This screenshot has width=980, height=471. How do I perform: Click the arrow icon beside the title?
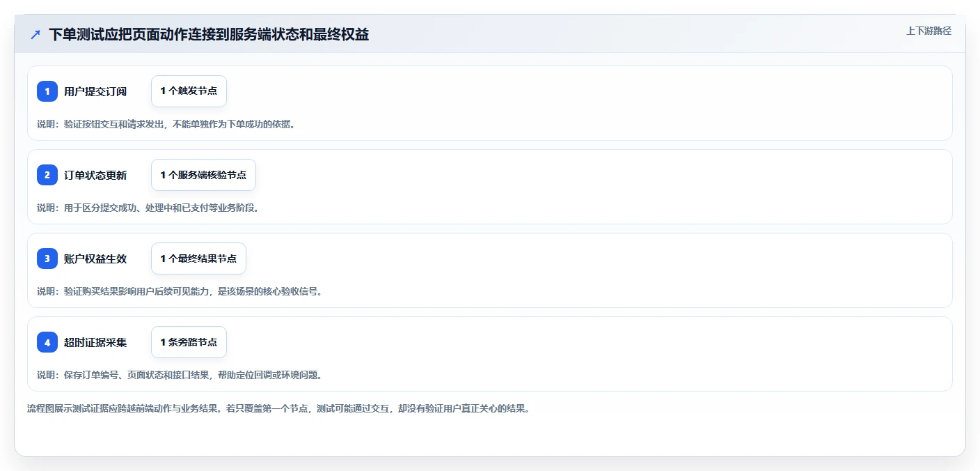coord(35,35)
